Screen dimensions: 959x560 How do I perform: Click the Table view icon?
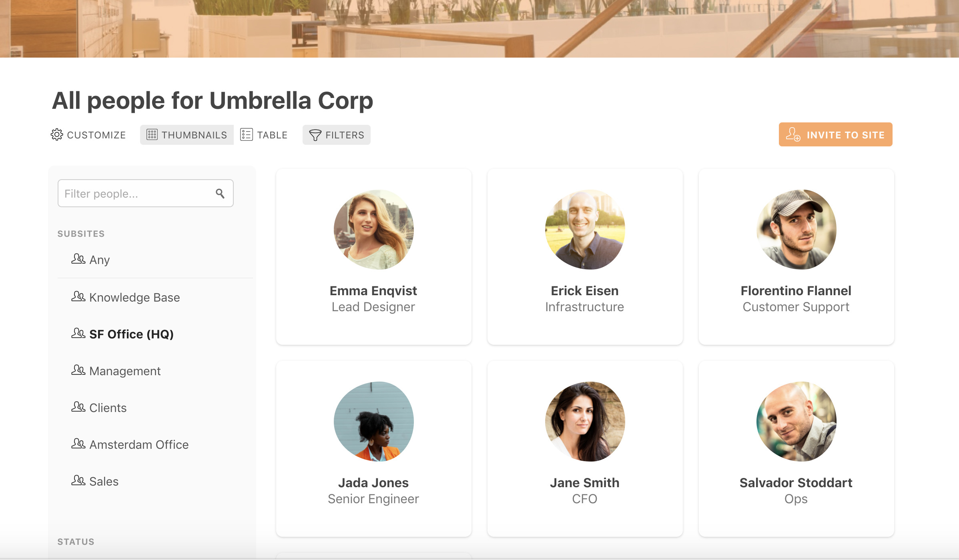[247, 135]
